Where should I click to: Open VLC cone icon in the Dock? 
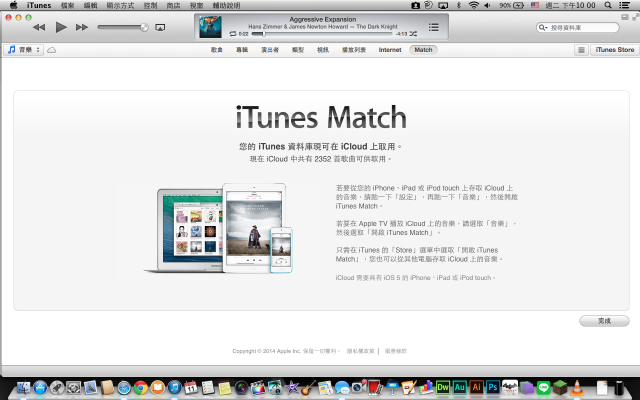coord(577,387)
